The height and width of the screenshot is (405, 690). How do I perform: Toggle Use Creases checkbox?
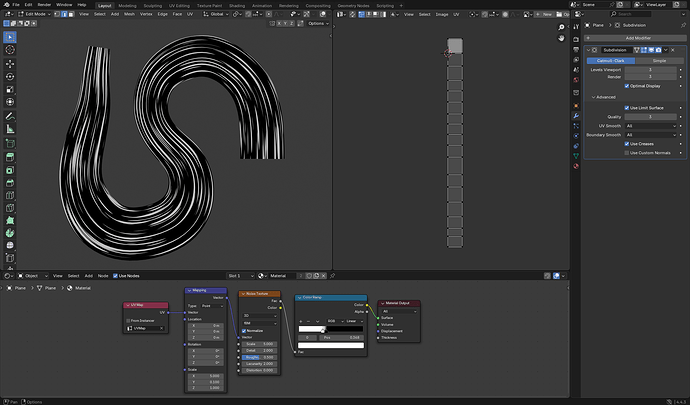click(x=627, y=144)
